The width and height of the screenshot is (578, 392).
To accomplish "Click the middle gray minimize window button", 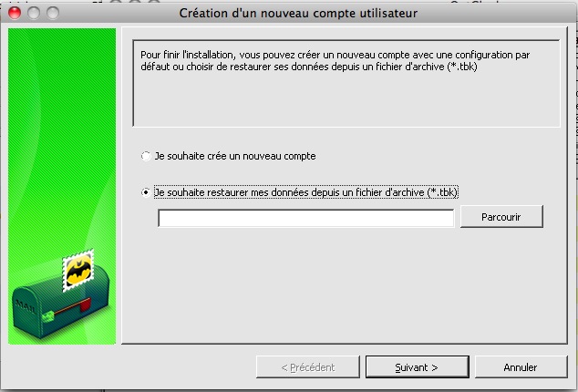I will click(34, 13).
